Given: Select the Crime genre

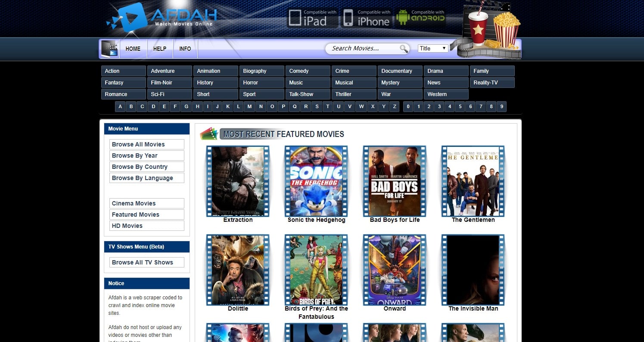Looking at the screenshot, I should click(x=354, y=71).
